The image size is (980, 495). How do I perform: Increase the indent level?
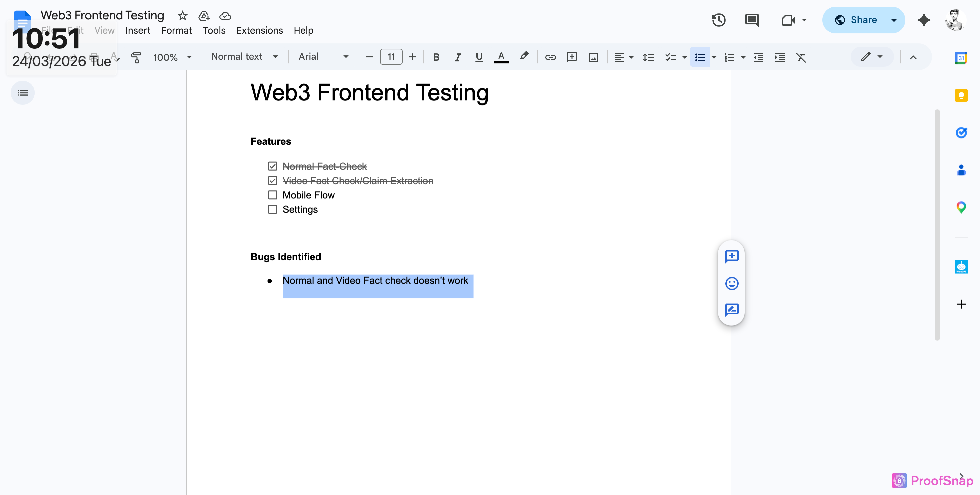780,57
